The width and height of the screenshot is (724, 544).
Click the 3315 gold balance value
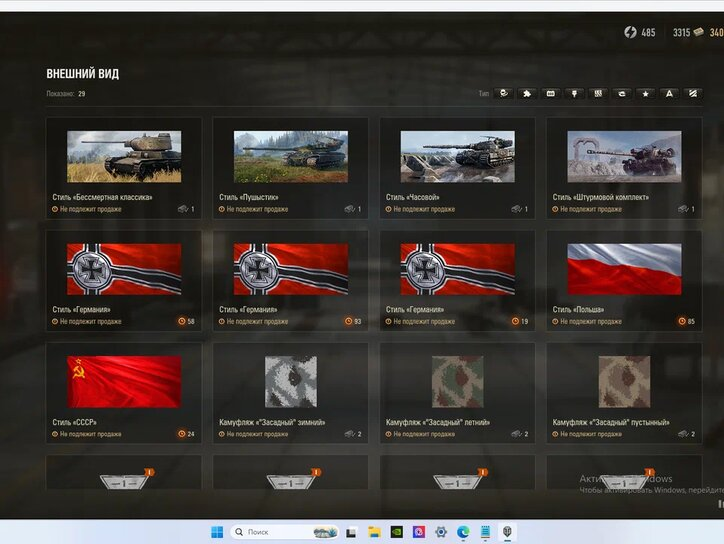pos(682,32)
